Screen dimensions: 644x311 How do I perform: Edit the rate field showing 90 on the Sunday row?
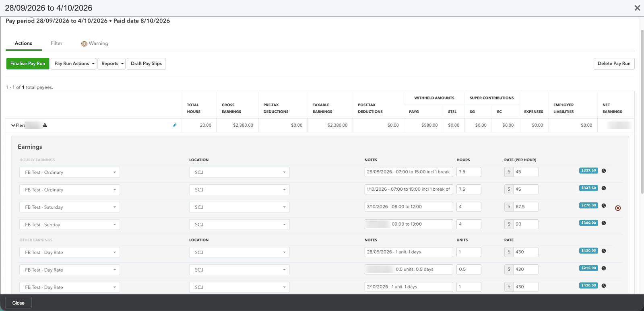(x=526, y=224)
